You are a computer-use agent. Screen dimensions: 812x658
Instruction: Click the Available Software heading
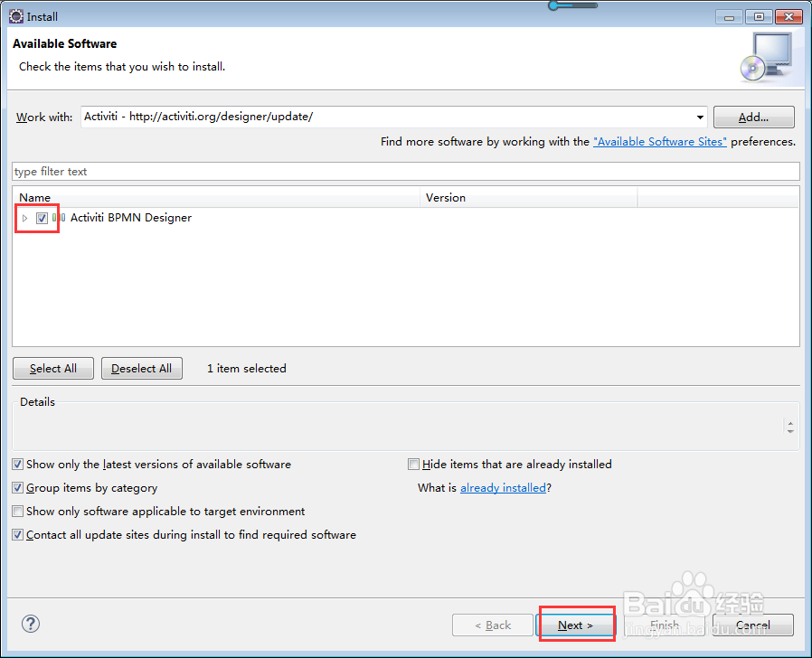coord(65,44)
